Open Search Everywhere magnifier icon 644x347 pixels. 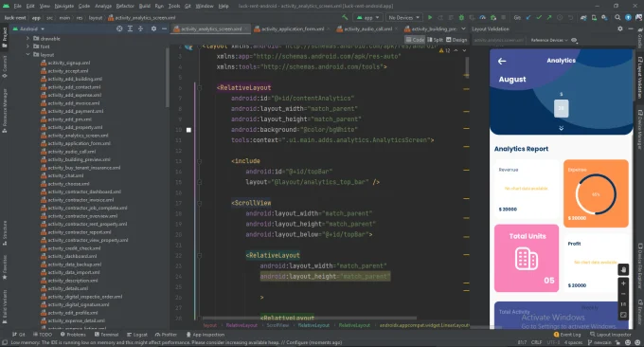click(x=617, y=18)
